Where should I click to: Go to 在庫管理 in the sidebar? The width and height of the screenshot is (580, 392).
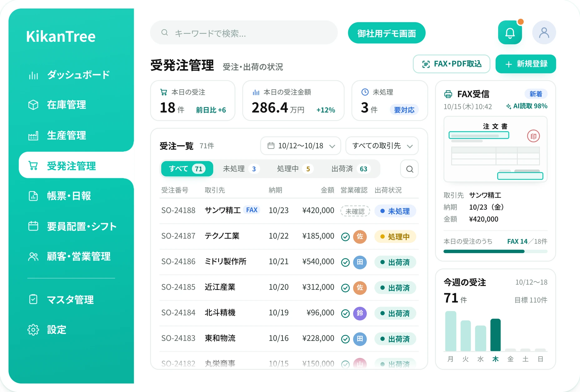click(57, 105)
